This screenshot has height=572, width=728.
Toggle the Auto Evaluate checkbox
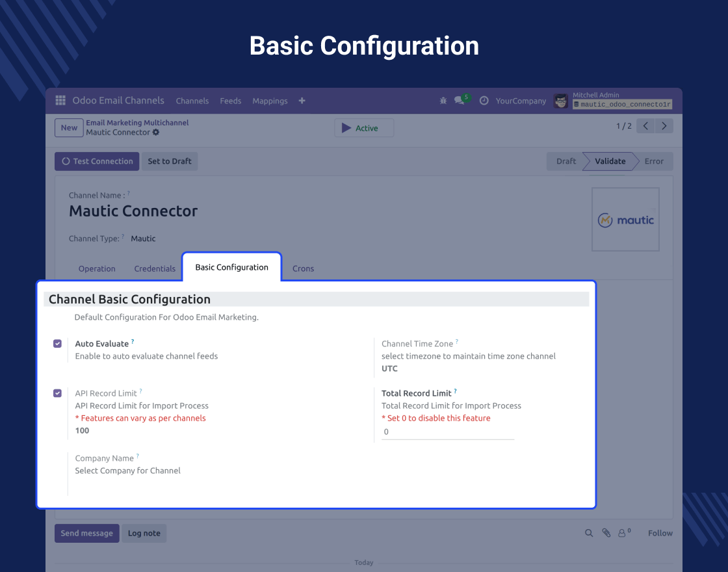click(x=58, y=344)
